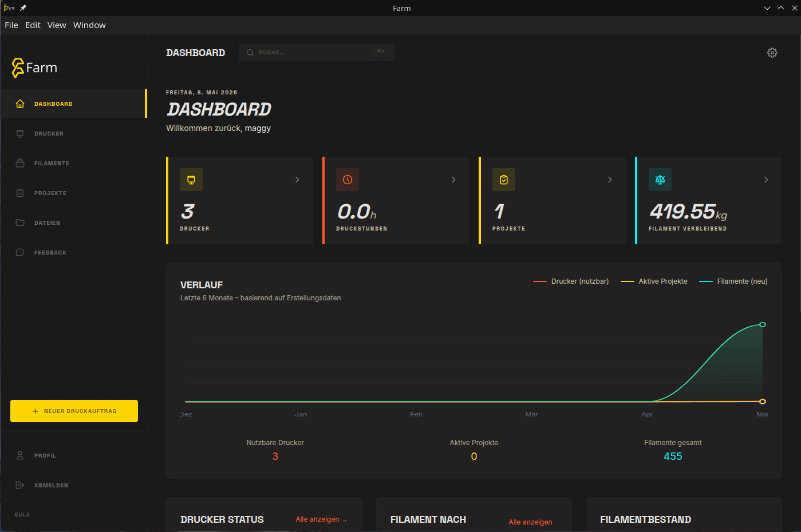Click the Filamente gesamt value 455
The image size is (801, 532).
coord(673,456)
